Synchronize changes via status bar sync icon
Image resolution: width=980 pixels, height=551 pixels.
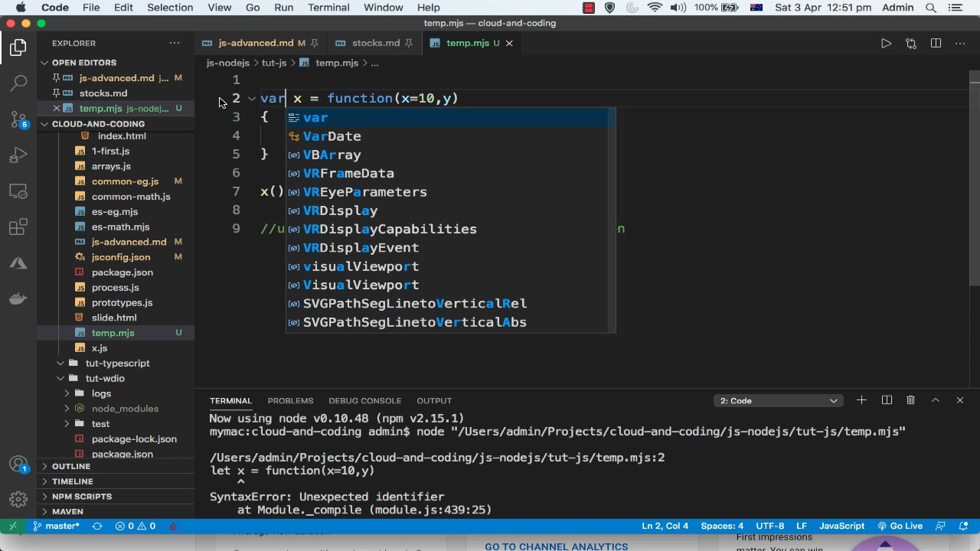[x=97, y=526]
